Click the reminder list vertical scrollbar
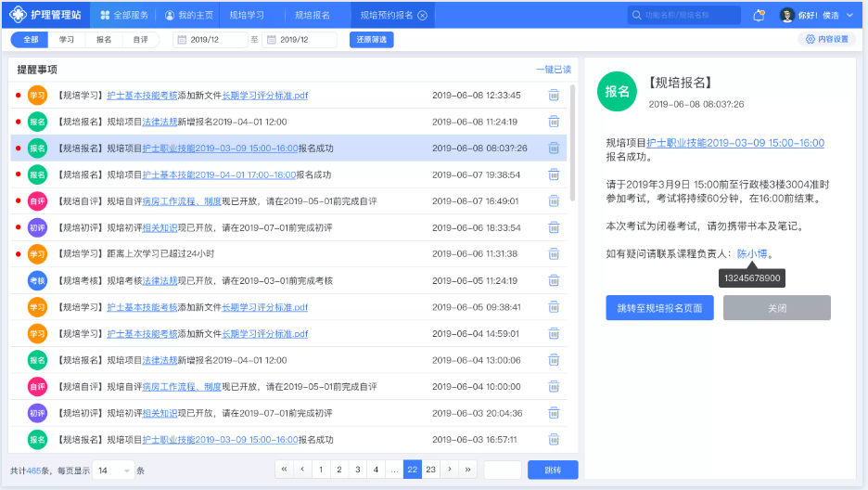Image resolution: width=868 pixels, height=490 pixels. tap(572, 143)
